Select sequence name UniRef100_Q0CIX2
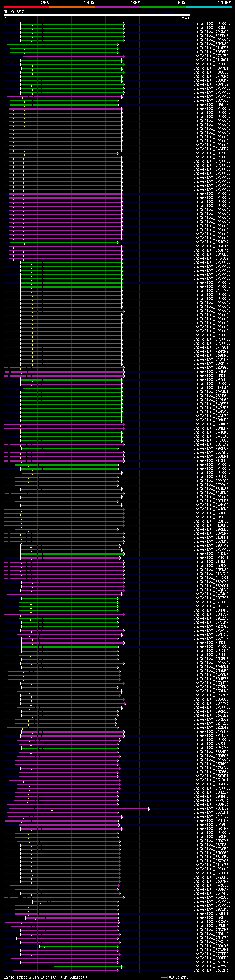Screen dimensions: 235x980 click(x=211, y=444)
